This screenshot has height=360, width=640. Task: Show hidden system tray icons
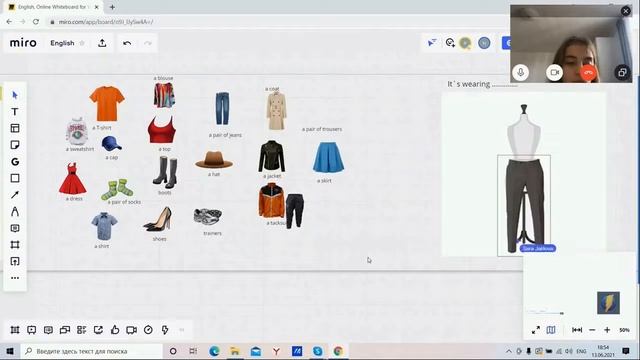(x=509, y=351)
